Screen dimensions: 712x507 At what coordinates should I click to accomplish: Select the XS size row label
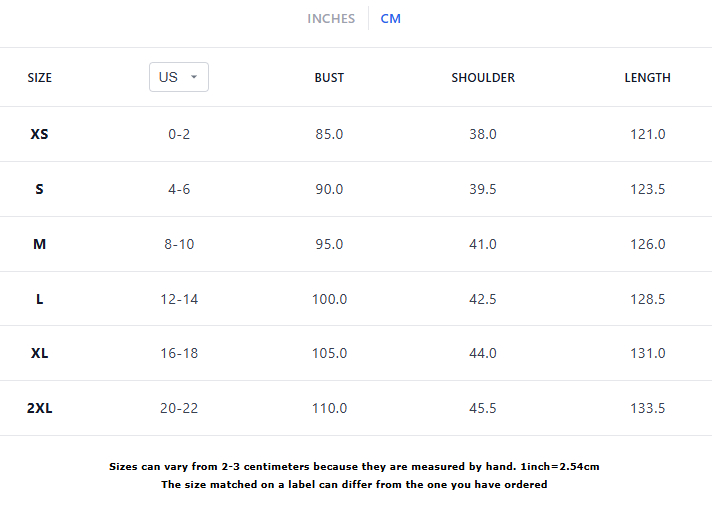pyautogui.click(x=40, y=134)
